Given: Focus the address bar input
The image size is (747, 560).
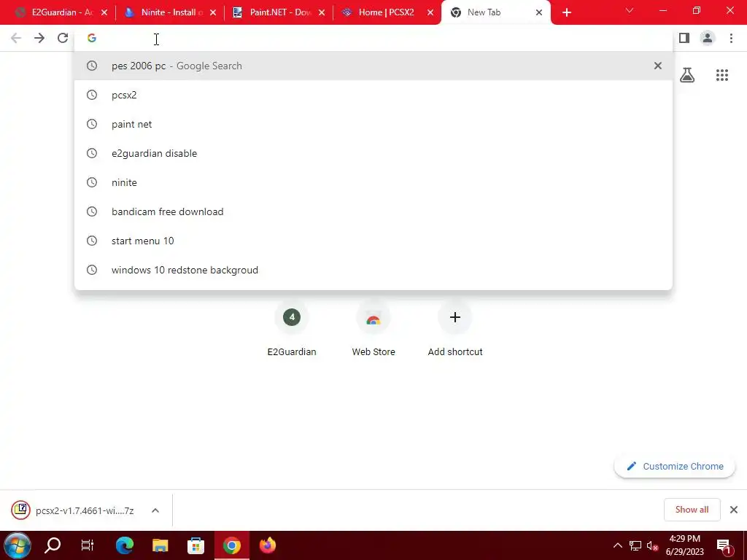Looking at the screenshot, I should click(x=373, y=38).
